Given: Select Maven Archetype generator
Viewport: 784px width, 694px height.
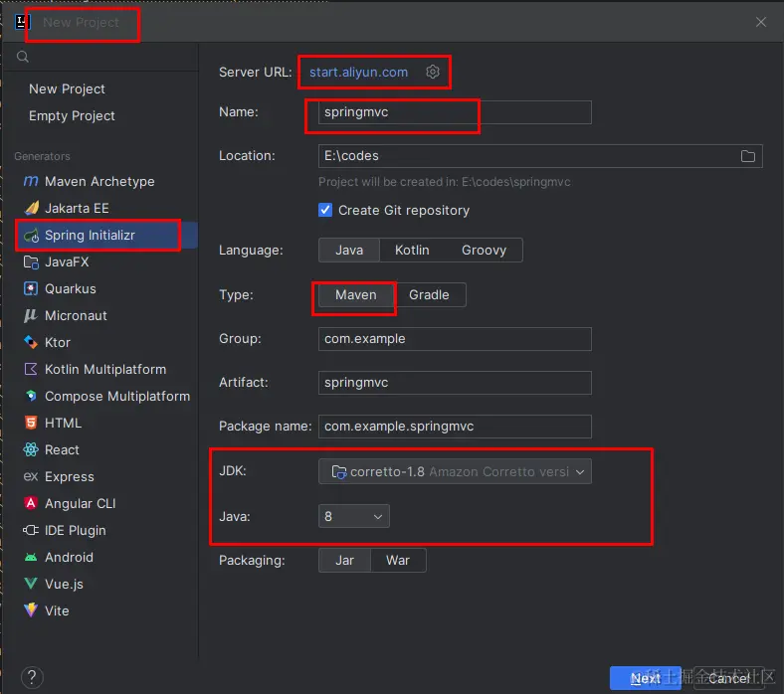Looking at the screenshot, I should (x=99, y=181).
